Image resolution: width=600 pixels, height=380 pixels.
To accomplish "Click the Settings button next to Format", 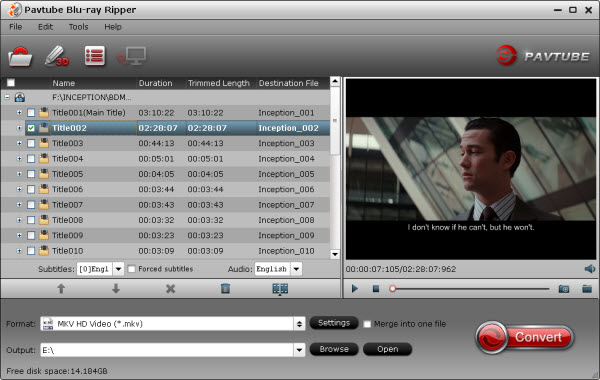I will (334, 323).
